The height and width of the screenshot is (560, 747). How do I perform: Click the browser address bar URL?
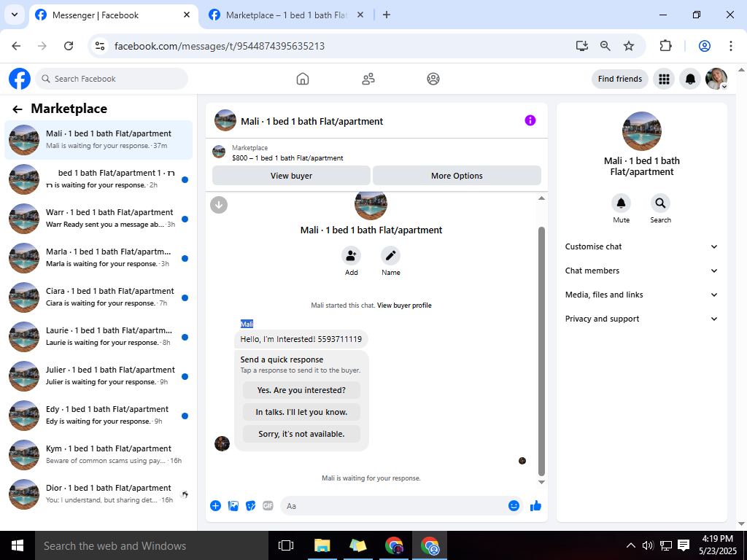tap(220, 46)
